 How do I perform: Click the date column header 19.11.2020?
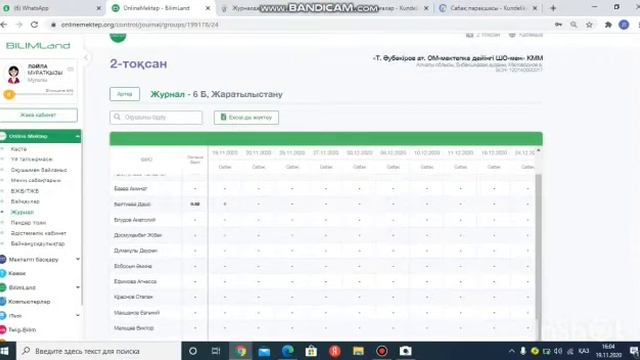click(225, 153)
